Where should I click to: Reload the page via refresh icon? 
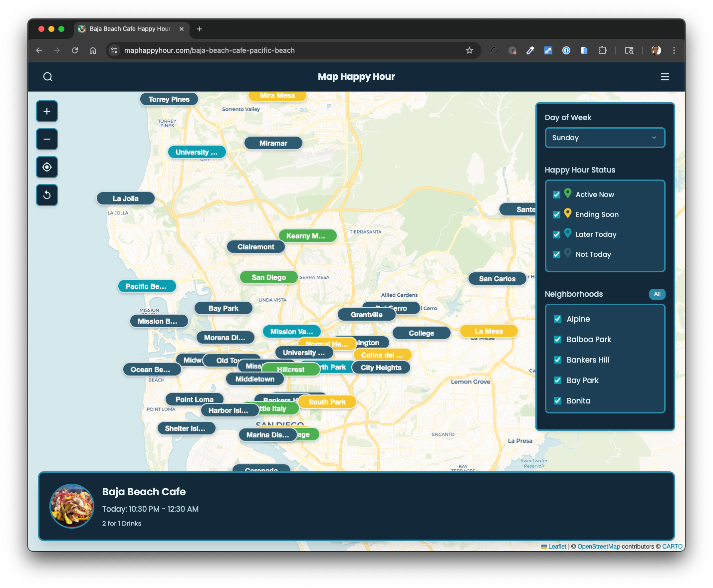[75, 50]
